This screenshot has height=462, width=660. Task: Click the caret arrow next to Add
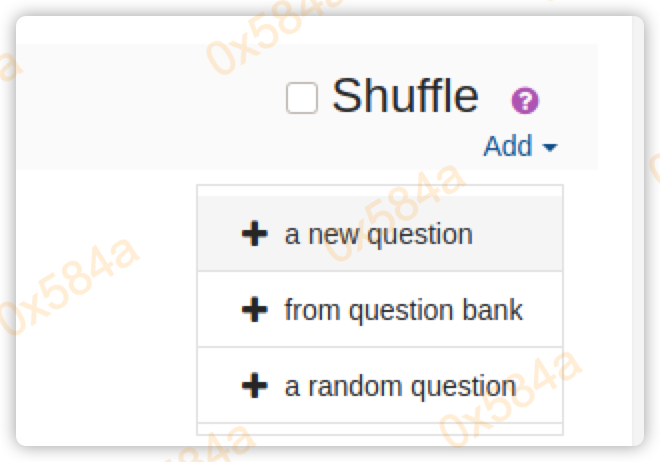549,147
